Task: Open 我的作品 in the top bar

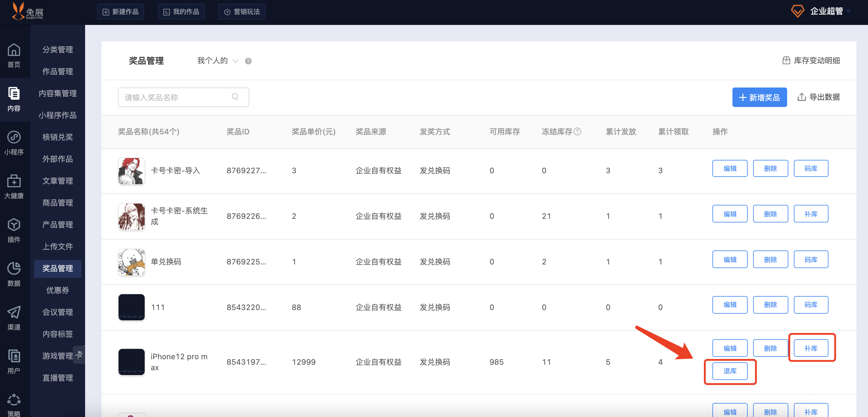Action: click(181, 12)
